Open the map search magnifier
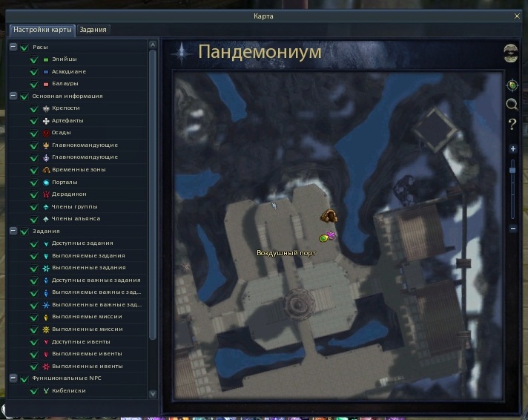Image resolution: width=528 pixels, height=420 pixels. tap(512, 105)
